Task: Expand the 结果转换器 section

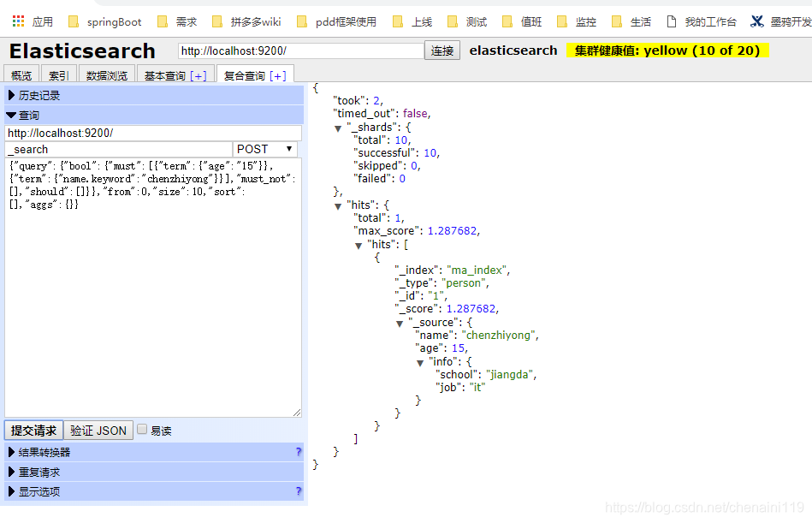Action: click(154, 452)
